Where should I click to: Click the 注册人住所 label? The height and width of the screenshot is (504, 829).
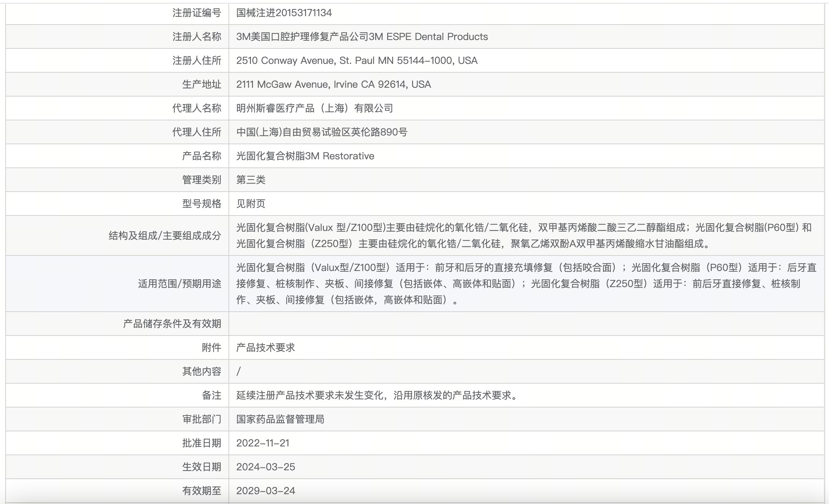[197, 61]
